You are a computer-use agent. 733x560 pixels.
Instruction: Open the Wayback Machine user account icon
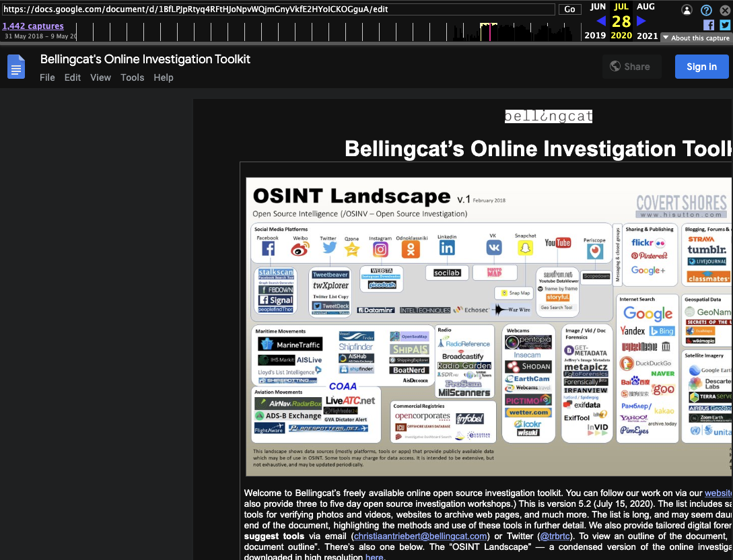click(x=687, y=10)
